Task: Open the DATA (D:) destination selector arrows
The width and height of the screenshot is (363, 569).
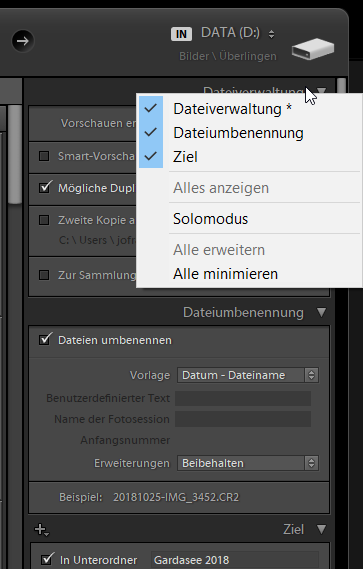Action: pos(271,34)
